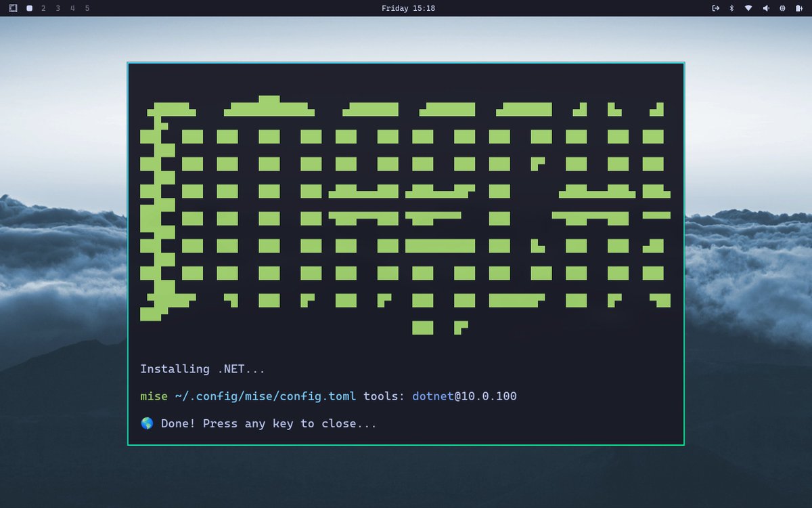Click the exit/logout tray icon
812x508 pixels.
pos(716,8)
